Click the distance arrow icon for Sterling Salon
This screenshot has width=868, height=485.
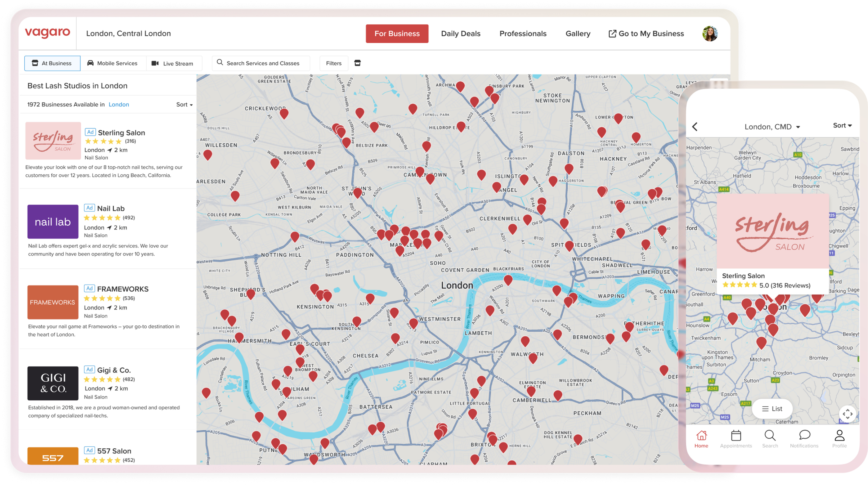(109, 150)
